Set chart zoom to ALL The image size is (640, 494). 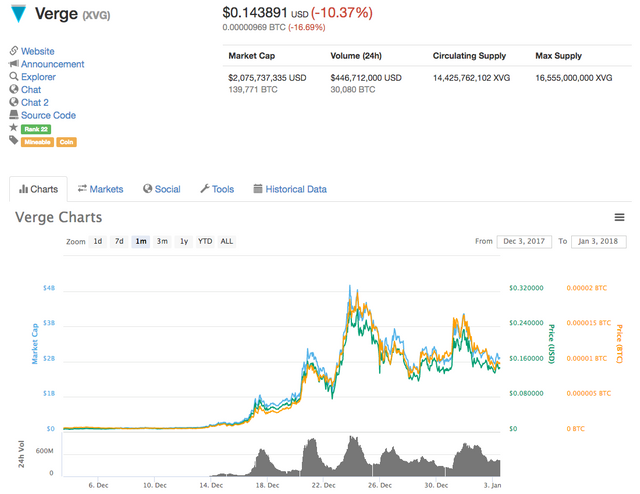point(227,241)
